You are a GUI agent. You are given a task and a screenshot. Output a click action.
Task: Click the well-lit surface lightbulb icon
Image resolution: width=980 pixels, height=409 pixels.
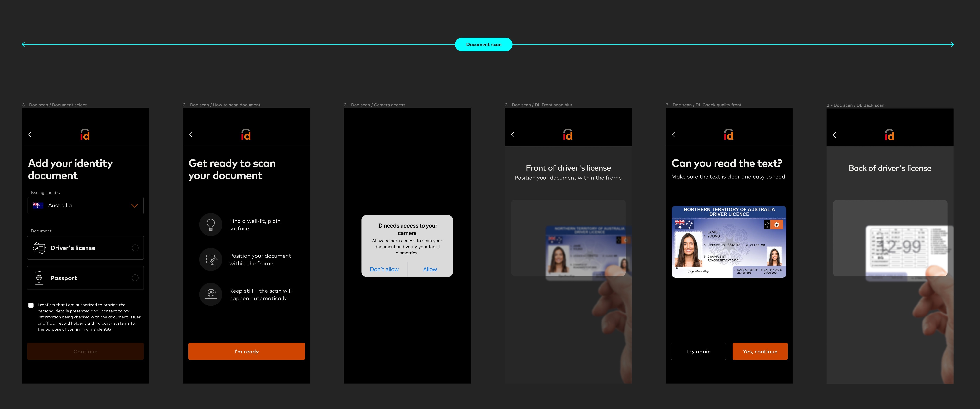pyautogui.click(x=210, y=224)
